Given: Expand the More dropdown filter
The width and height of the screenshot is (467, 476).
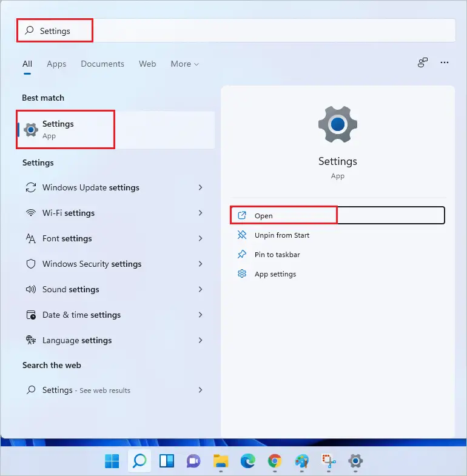Looking at the screenshot, I should (184, 64).
